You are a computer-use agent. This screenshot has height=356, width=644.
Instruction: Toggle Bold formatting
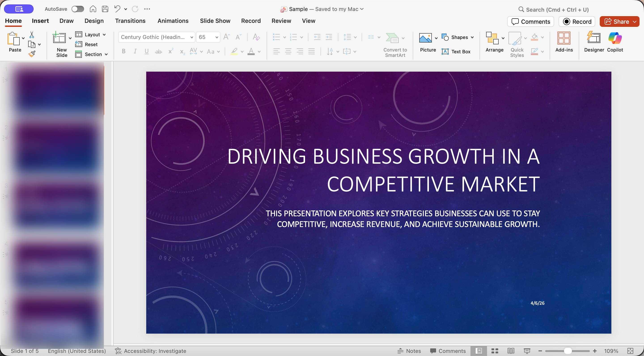tap(123, 51)
